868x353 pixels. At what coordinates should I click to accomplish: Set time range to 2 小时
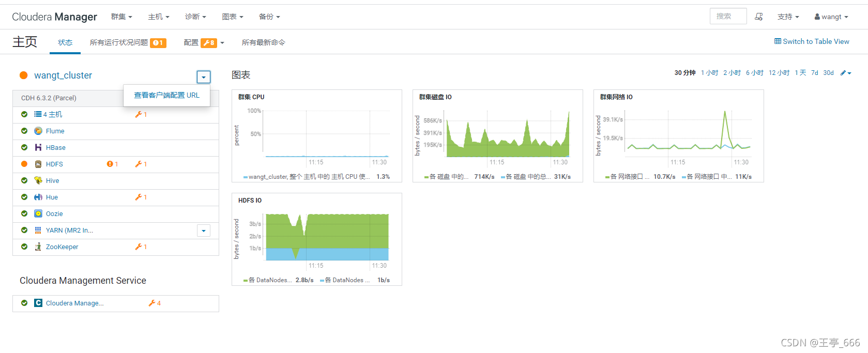pos(732,73)
